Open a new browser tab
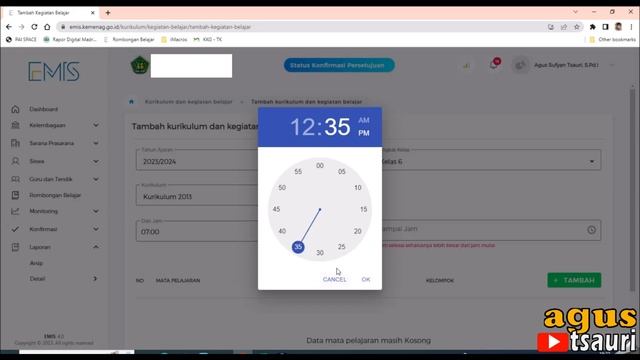Screen dimensions: 640x360 tap(108, 13)
